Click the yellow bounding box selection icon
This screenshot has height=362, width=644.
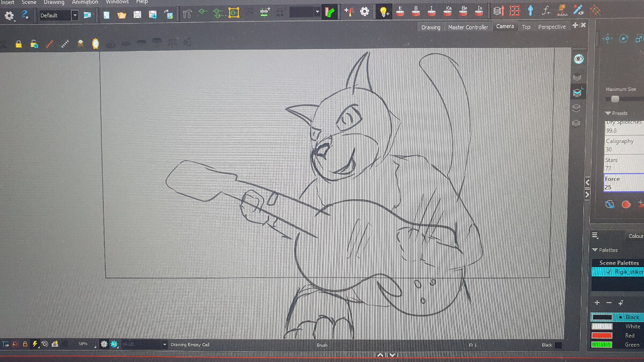tap(233, 12)
